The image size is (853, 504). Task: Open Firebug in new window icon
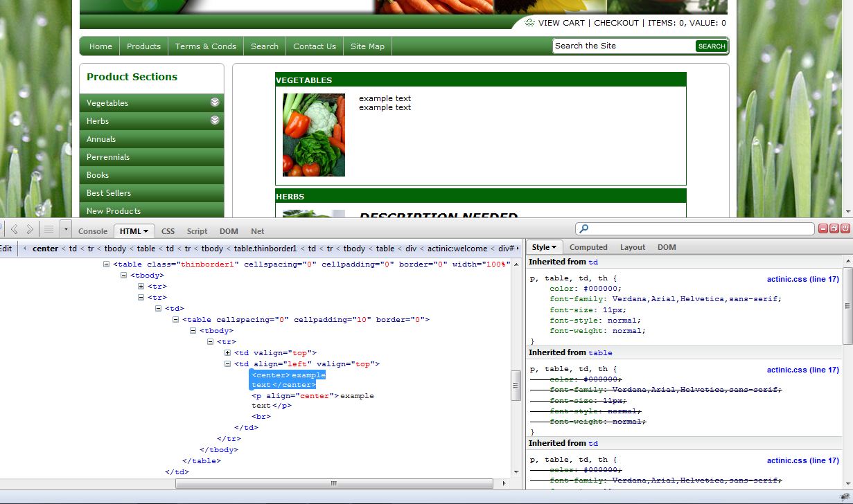834,228
